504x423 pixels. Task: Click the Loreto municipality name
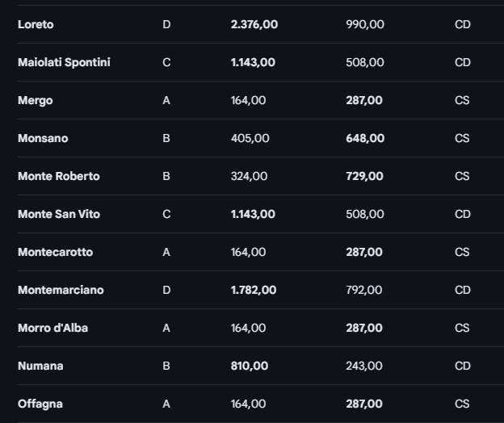[36, 24]
